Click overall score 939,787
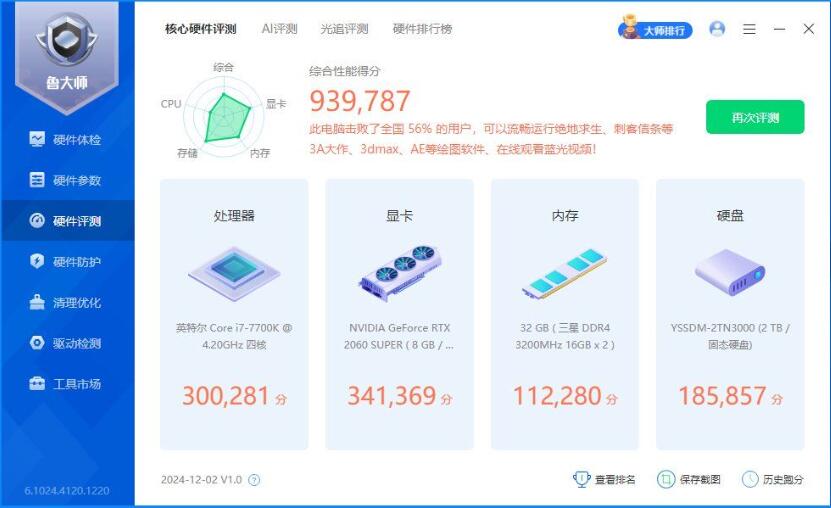 [x=360, y=101]
